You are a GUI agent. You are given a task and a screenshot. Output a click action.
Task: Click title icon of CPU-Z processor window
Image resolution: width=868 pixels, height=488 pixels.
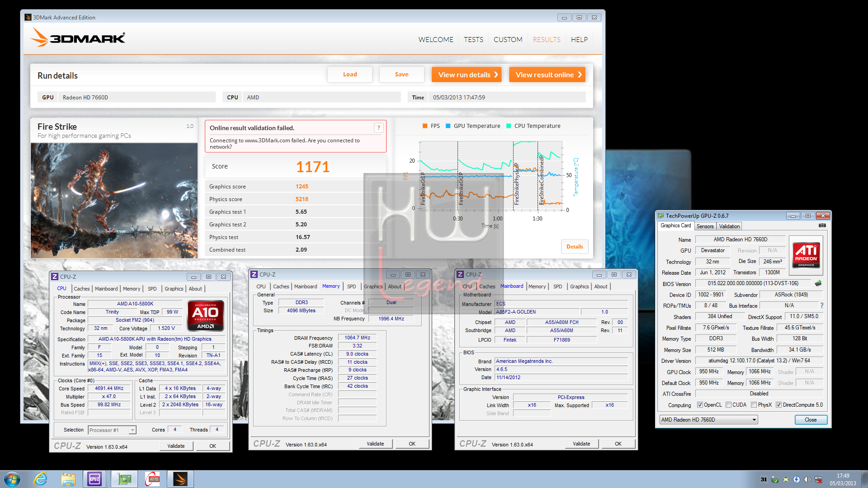[x=55, y=277]
